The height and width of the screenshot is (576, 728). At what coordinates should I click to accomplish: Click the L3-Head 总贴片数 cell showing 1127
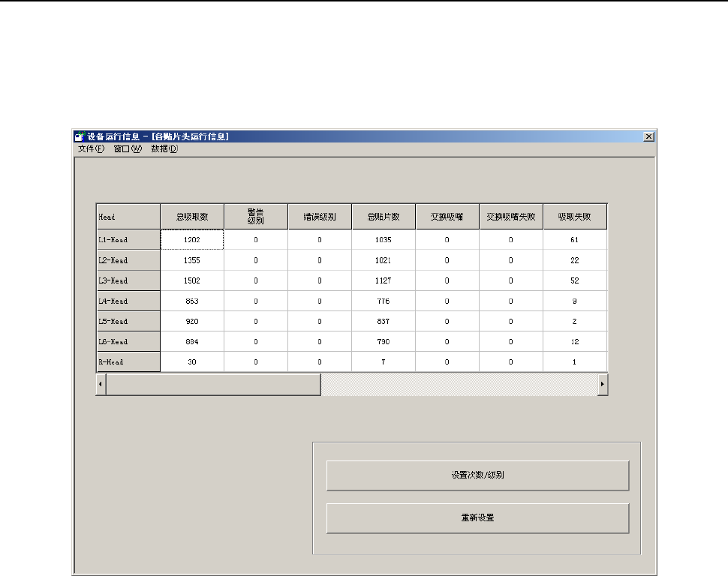(384, 280)
